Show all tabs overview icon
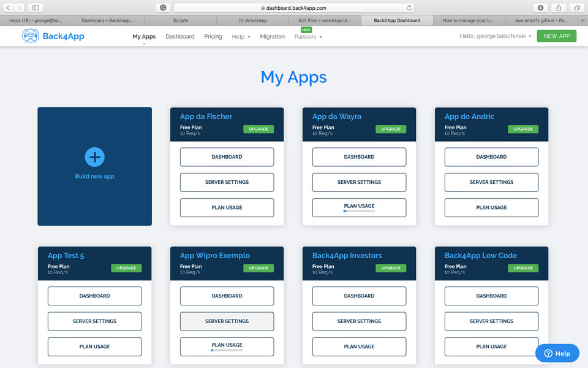Viewport: 588px width, 368px height. coord(577,7)
